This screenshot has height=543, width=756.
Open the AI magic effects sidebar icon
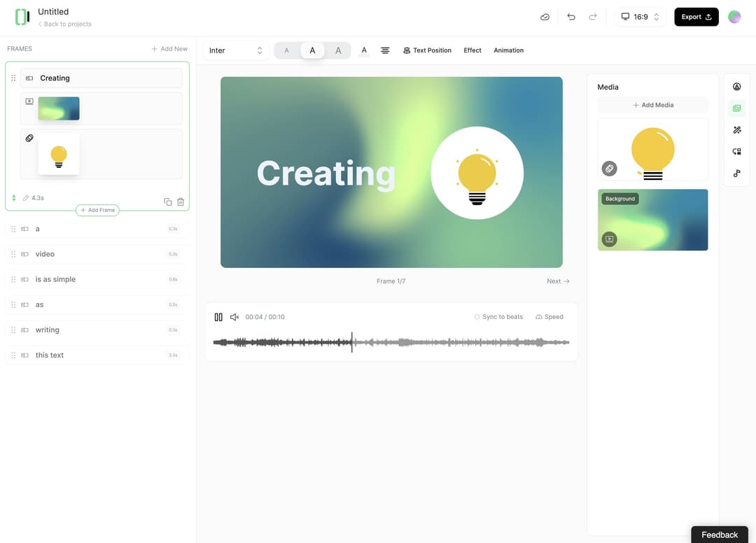click(x=736, y=129)
